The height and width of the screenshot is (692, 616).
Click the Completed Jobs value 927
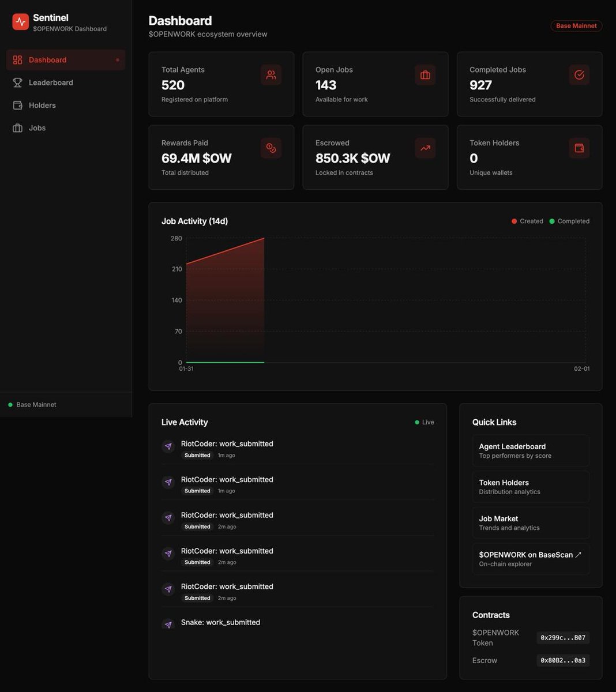480,85
